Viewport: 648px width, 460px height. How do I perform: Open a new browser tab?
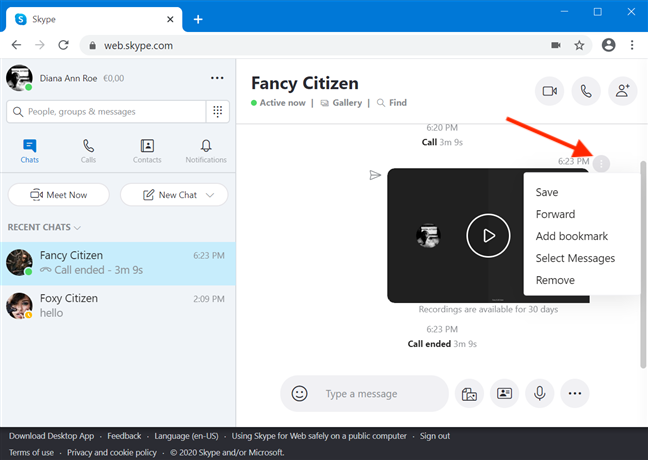point(198,19)
